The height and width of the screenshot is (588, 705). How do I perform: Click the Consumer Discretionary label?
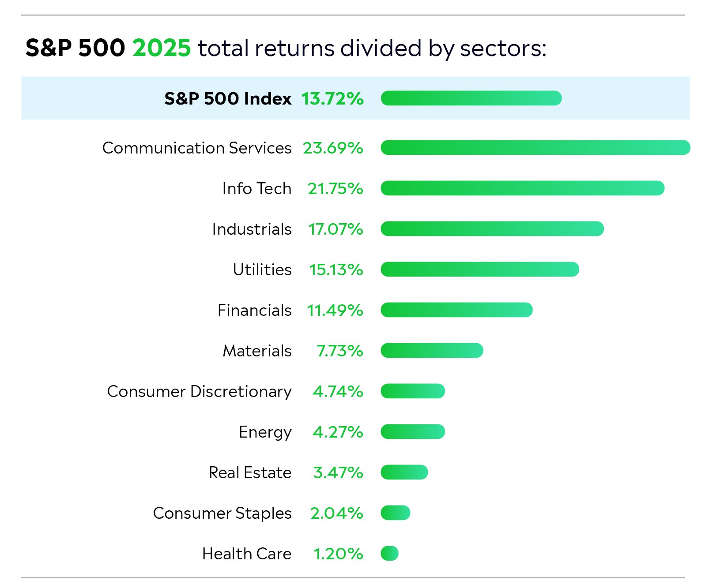pyautogui.click(x=199, y=391)
